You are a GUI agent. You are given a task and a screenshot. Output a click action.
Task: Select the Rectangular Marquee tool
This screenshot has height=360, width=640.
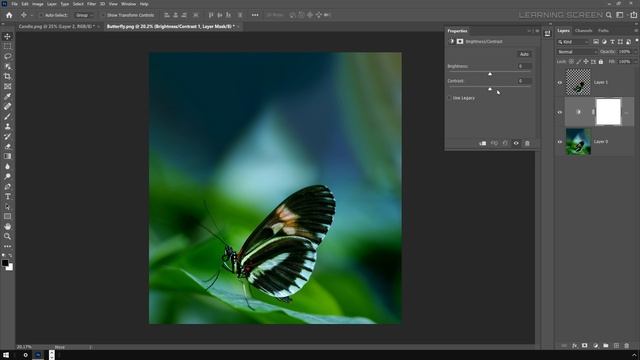pyautogui.click(x=7, y=46)
